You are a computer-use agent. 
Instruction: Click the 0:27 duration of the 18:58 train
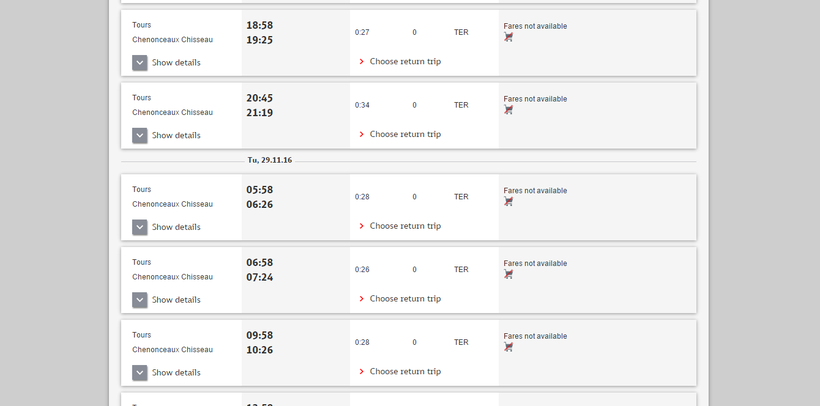coord(362,33)
